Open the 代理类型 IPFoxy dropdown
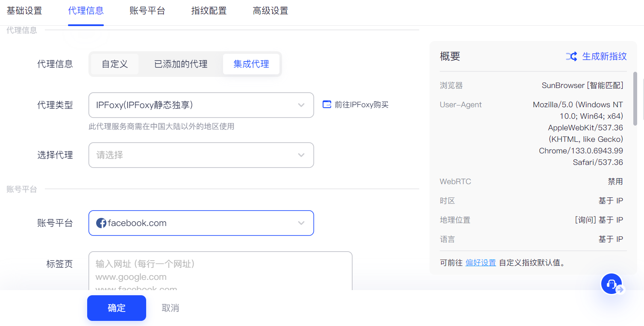 click(201, 105)
